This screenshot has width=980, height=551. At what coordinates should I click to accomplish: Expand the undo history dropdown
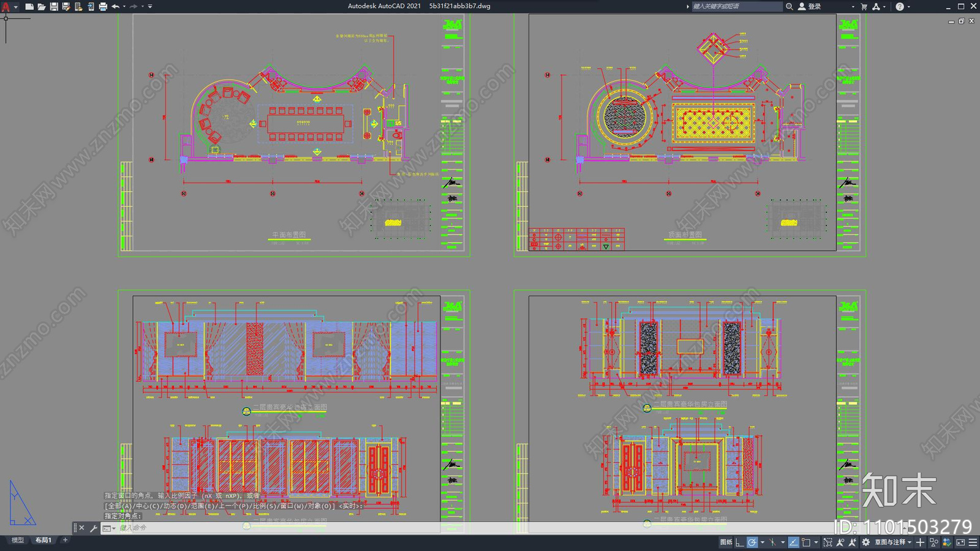pyautogui.click(x=124, y=6)
